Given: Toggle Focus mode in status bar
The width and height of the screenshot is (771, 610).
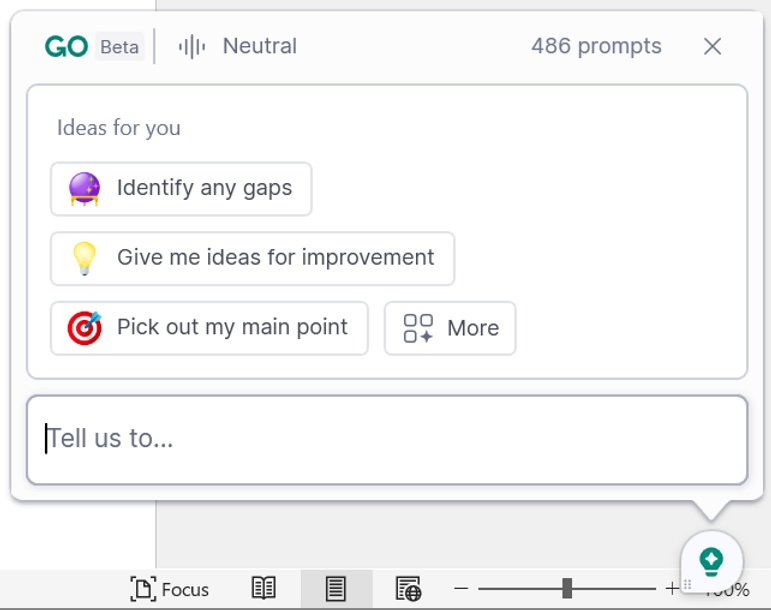Looking at the screenshot, I should pyautogui.click(x=170, y=589).
